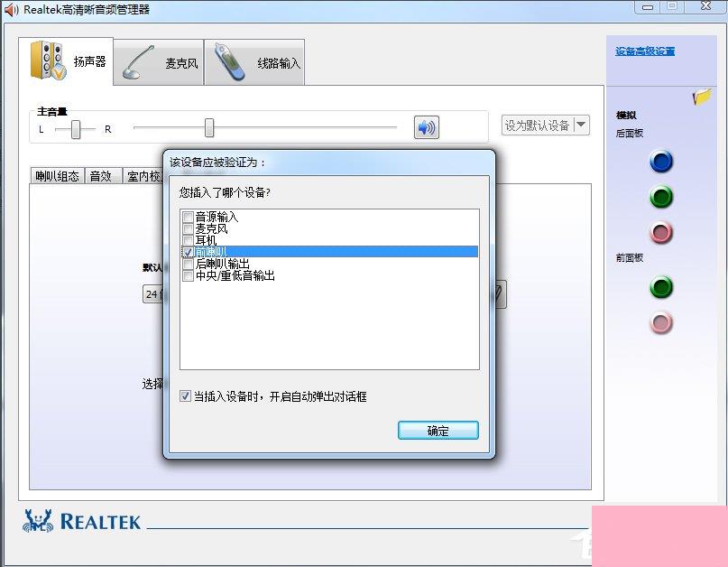Click the mute speaker volume button
Image resolution: width=728 pixels, height=567 pixels.
pos(426,127)
